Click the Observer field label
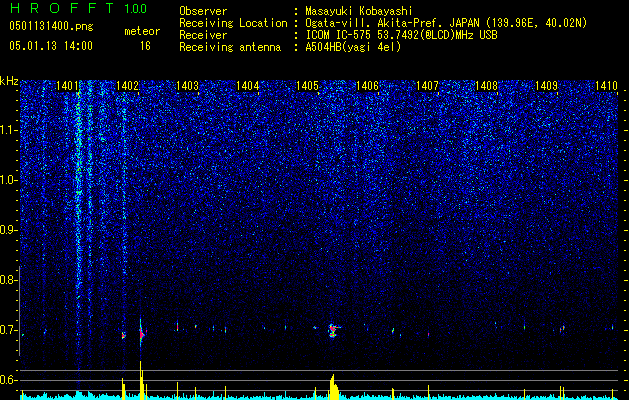The image size is (629, 400). pyautogui.click(x=203, y=11)
